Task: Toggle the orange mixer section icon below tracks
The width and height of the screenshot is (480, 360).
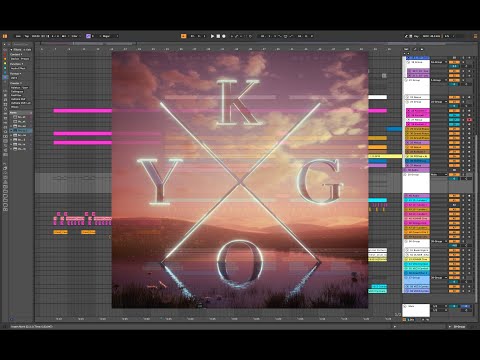Action: click(404, 319)
